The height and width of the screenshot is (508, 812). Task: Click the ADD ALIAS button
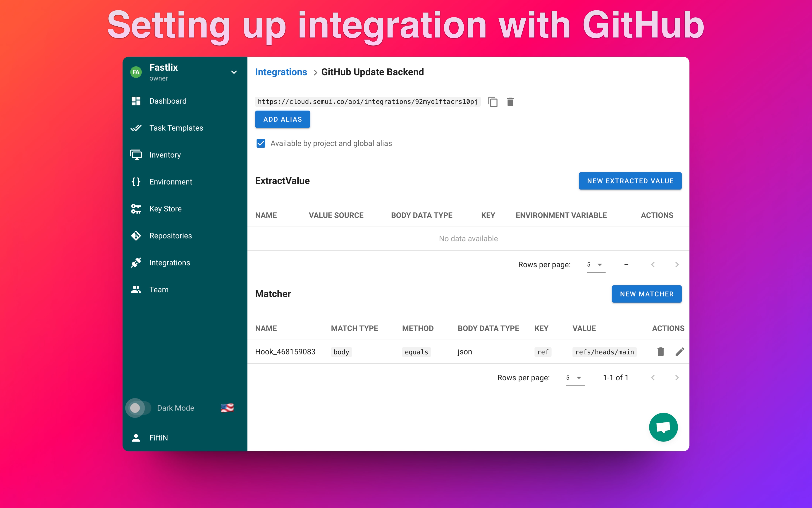click(x=283, y=119)
